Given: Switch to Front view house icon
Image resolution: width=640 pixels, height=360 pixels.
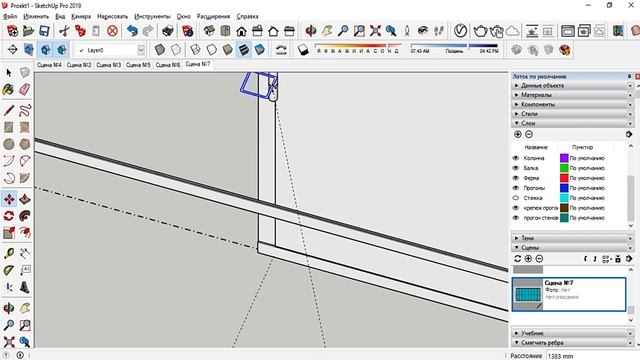Looking at the screenshot, I should pos(241,31).
